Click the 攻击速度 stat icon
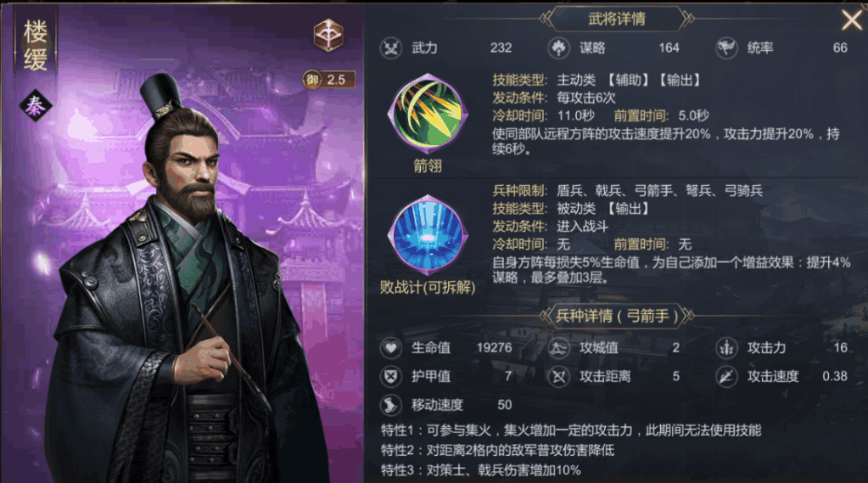The image size is (868, 483). coord(726,377)
